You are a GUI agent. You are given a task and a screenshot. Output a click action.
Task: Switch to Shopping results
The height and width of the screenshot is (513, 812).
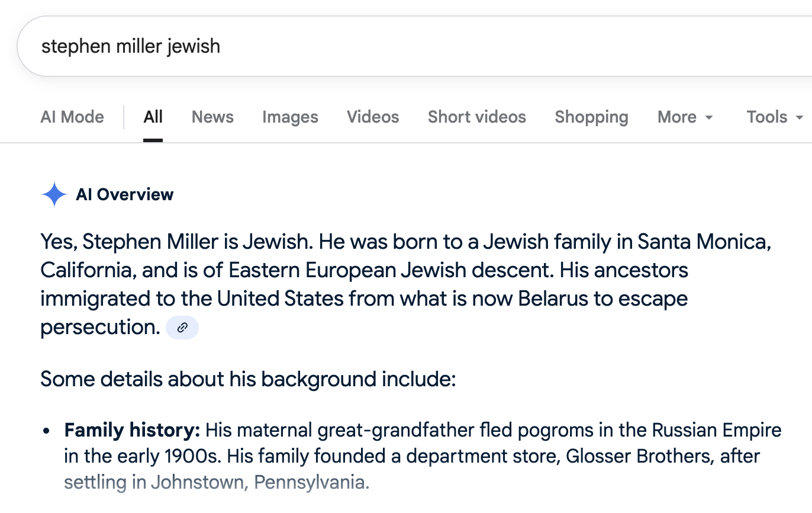coord(591,117)
